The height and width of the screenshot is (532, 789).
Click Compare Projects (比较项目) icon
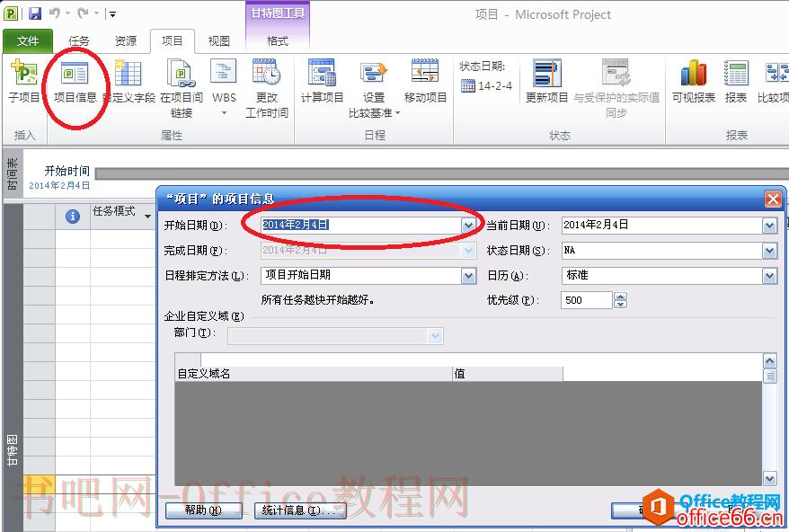(776, 73)
